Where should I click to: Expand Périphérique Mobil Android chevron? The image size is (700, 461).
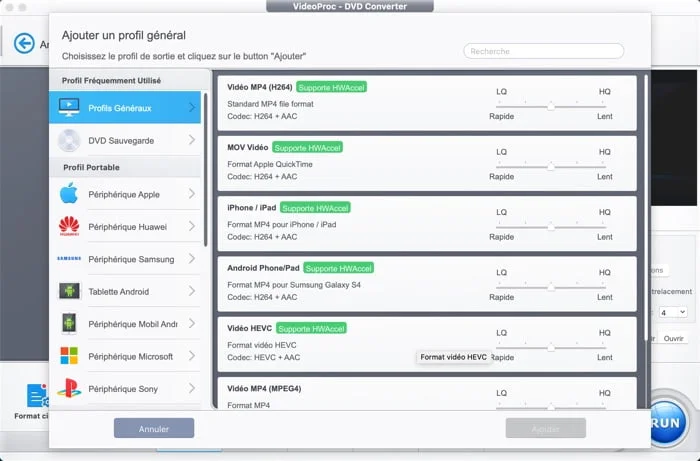(x=192, y=323)
